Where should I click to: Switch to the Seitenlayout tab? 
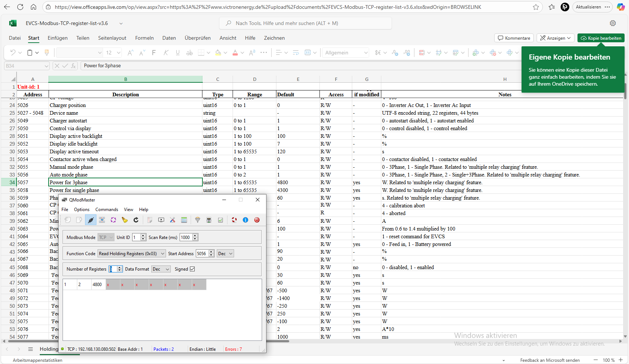[112, 38]
